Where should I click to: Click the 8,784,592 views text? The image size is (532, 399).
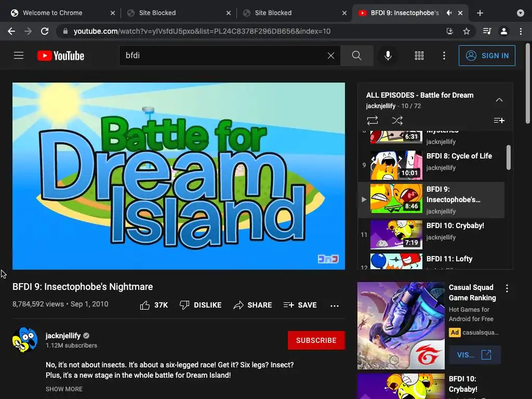[x=38, y=304]
